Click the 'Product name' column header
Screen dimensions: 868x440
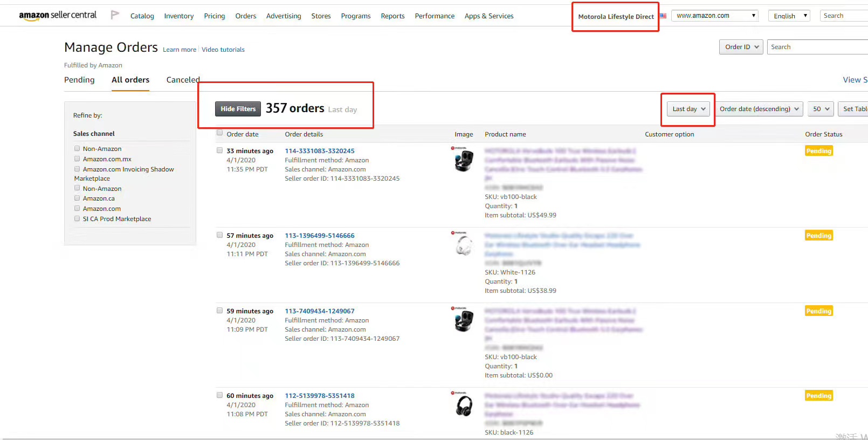click(505, 134)
